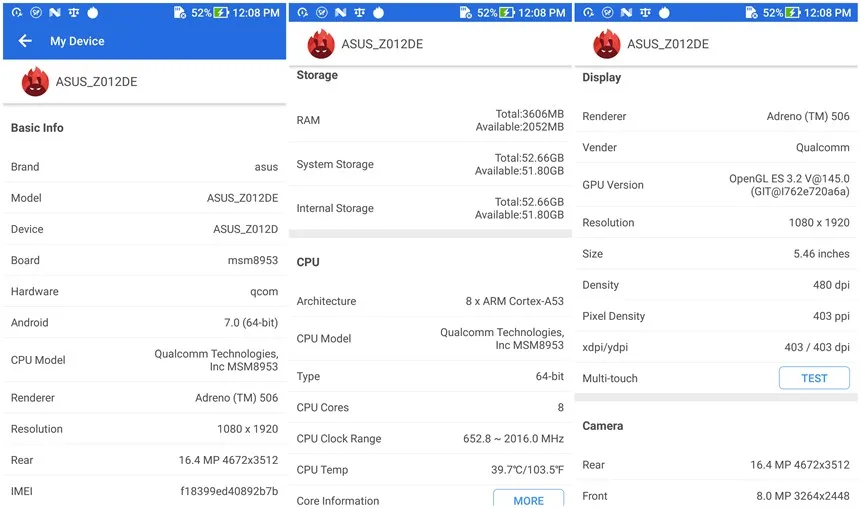Image resolution: width=860 pixels, height=508 pixels.
Task: Tap the Internal Storage row label
Action: coord(335,208)
